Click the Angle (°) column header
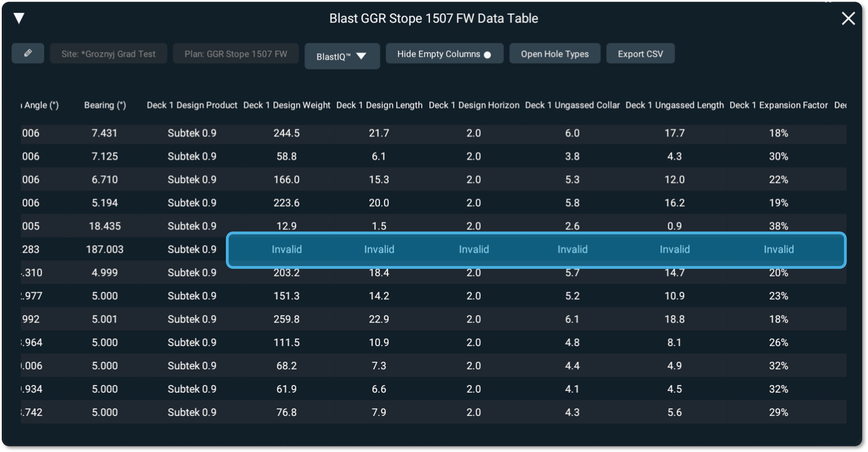The height and width of the screenshot is (452, 868). (x=40, y=105)
